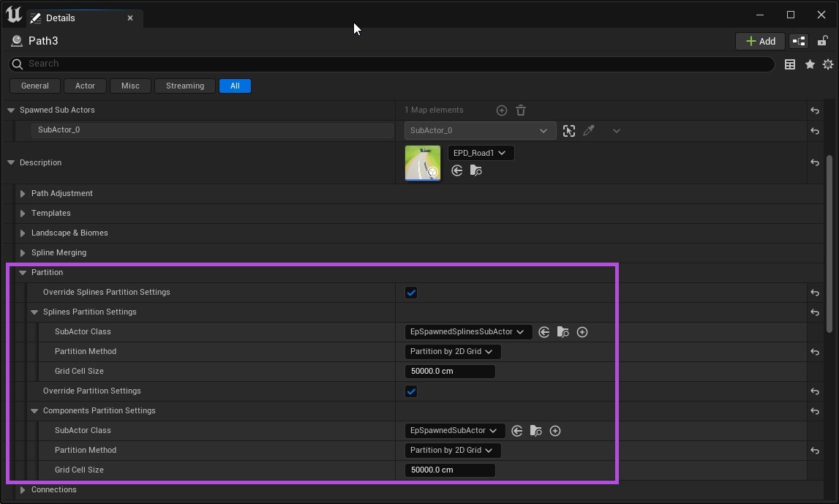The image size is (839, 504).
Task: Click the eyedropper pick actor icon
Action: [x=589, y=131]
